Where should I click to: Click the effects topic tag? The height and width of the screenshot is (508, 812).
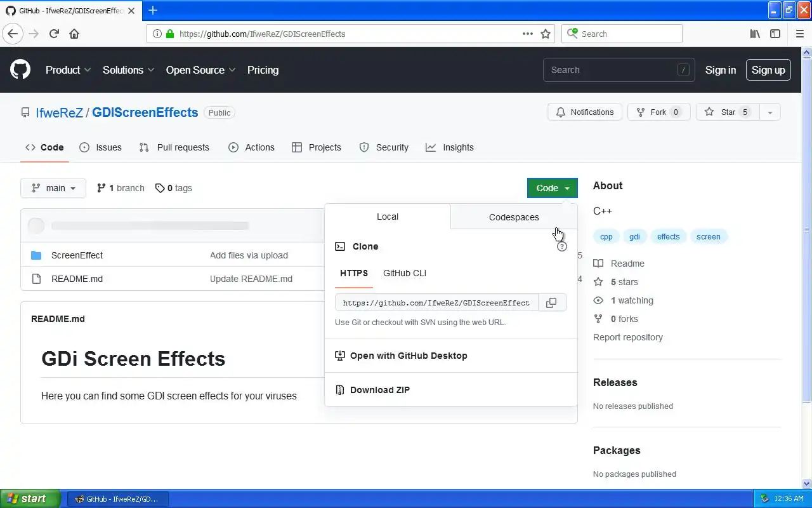click(x=668, y=237)
